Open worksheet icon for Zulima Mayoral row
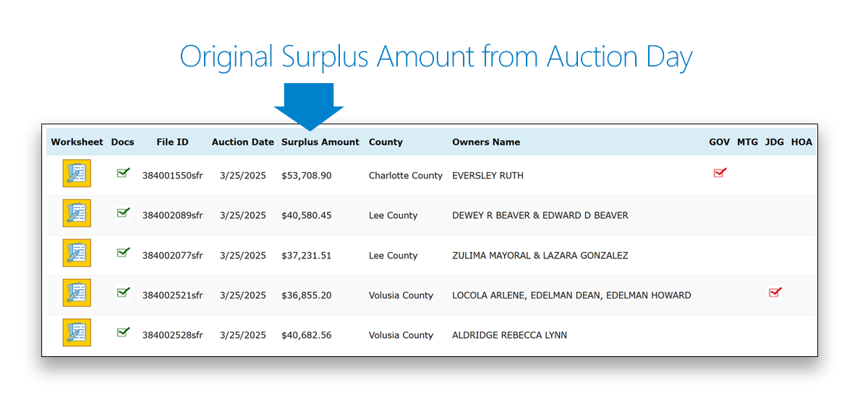The height and width of the screenshot is (396, 868). (x=77, y=254)
